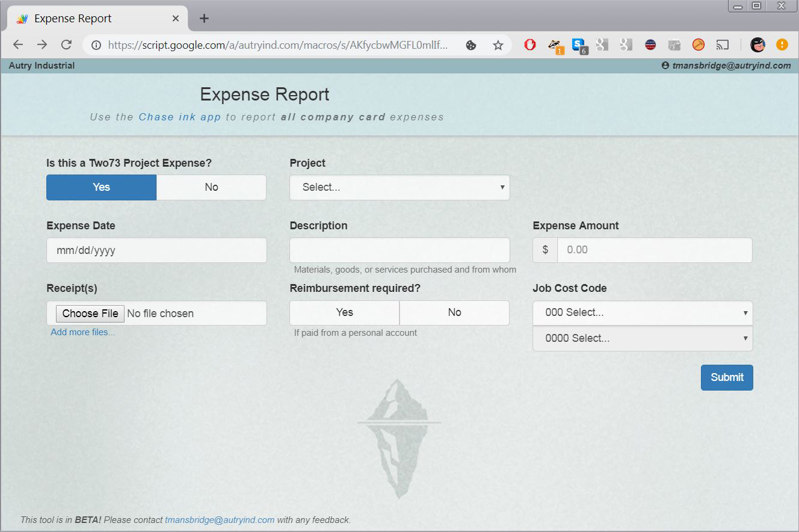Image resolution: width=799 pixels, height=532 pixels.
Task: Click the Cast screen icon
Action: point(722,45)
